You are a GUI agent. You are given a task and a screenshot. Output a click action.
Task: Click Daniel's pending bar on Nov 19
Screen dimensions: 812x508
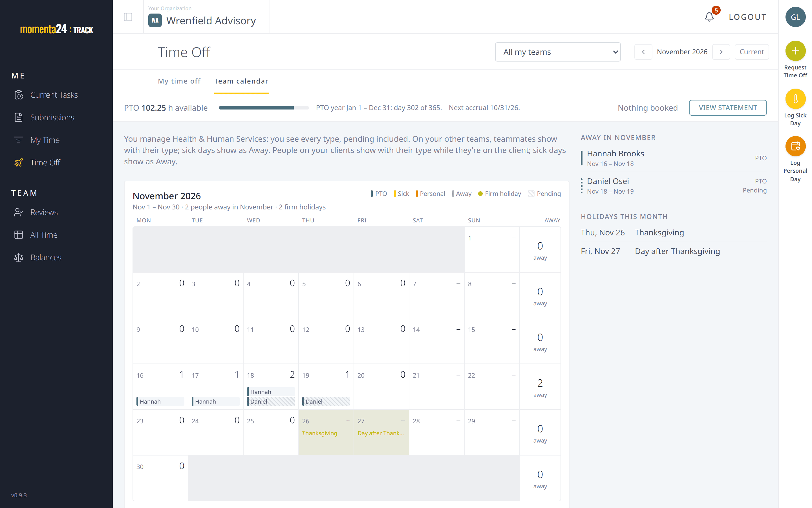(326, 402)
